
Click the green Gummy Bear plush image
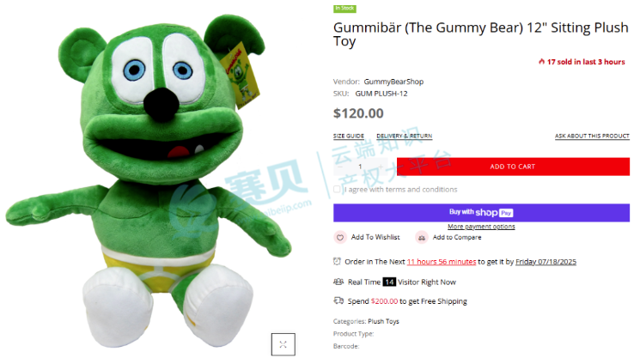[x=149, y=182]
